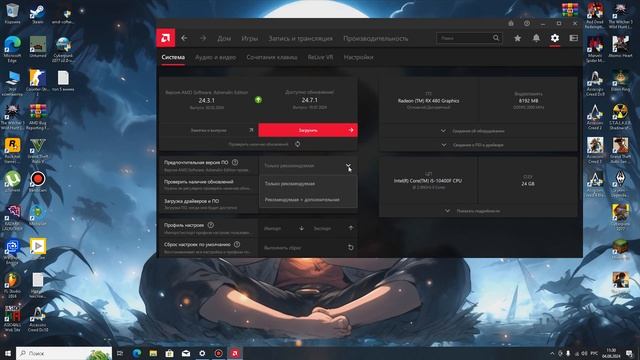
Task: Go forward with the right arrow
Action: (203, 38)
